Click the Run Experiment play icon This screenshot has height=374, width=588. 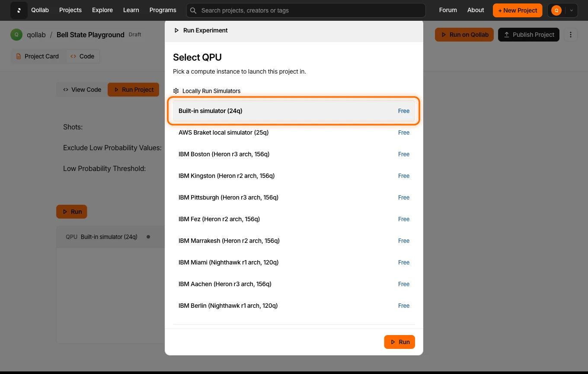coord(176,30)
